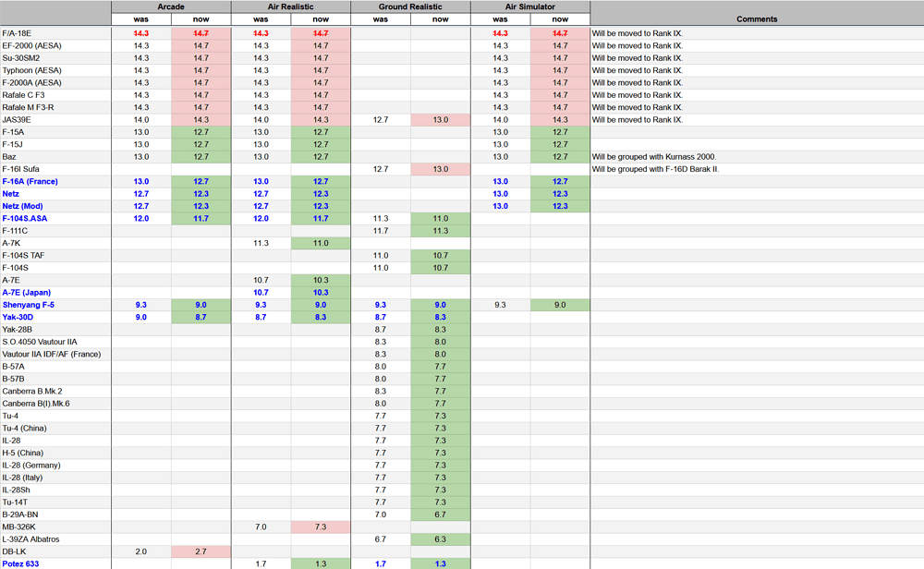Screen dimensions: 924x569
Task: Click the Netz (Mod) aircraft name
Action: tap(21, 206)
